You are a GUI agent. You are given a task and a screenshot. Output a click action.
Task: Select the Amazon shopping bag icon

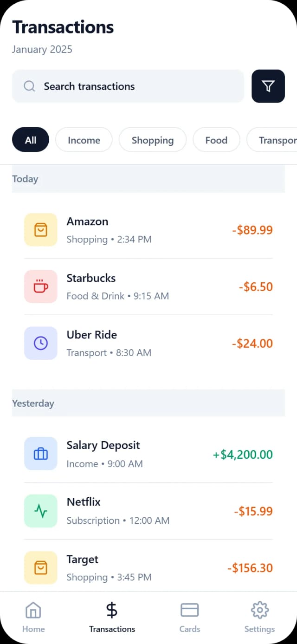tap(40, 229)
